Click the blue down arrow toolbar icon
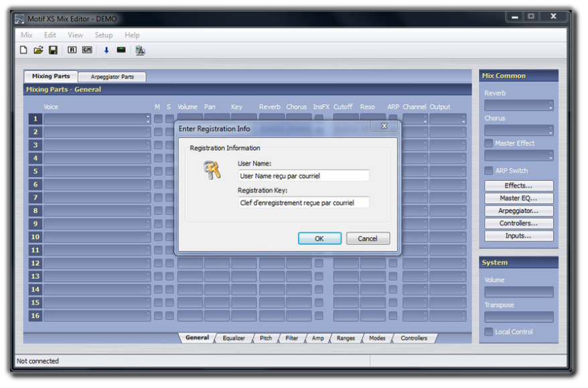The height and width of the screenshot is (388, 588). coord(106,50)
